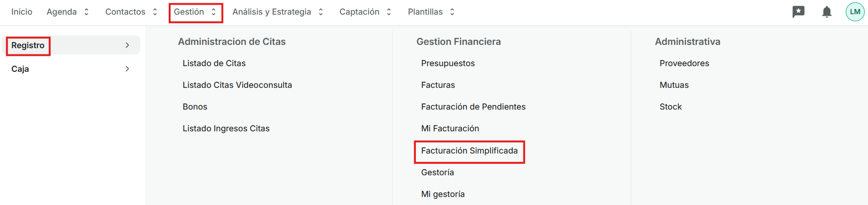Open the starred feedback chat icon
Screen dimensions: 868x205
coord(798,12)
